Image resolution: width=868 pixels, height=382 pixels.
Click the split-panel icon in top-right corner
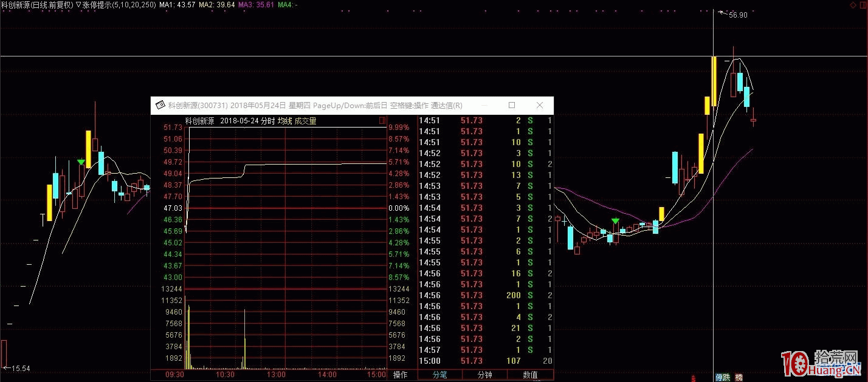pos(862,4)
